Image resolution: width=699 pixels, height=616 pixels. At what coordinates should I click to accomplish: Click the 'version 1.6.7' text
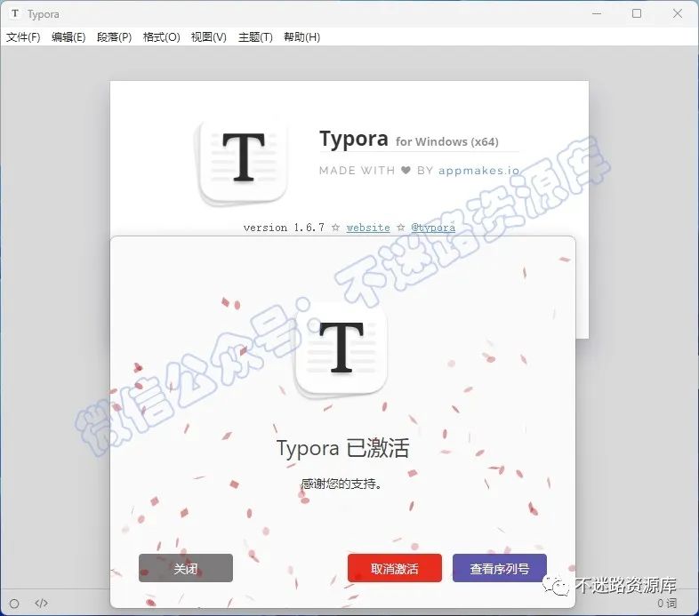(284, 228)
